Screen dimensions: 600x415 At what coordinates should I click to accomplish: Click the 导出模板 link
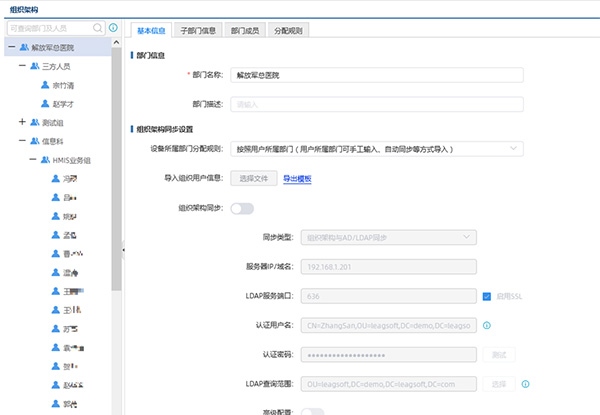(x=297, y=179)
